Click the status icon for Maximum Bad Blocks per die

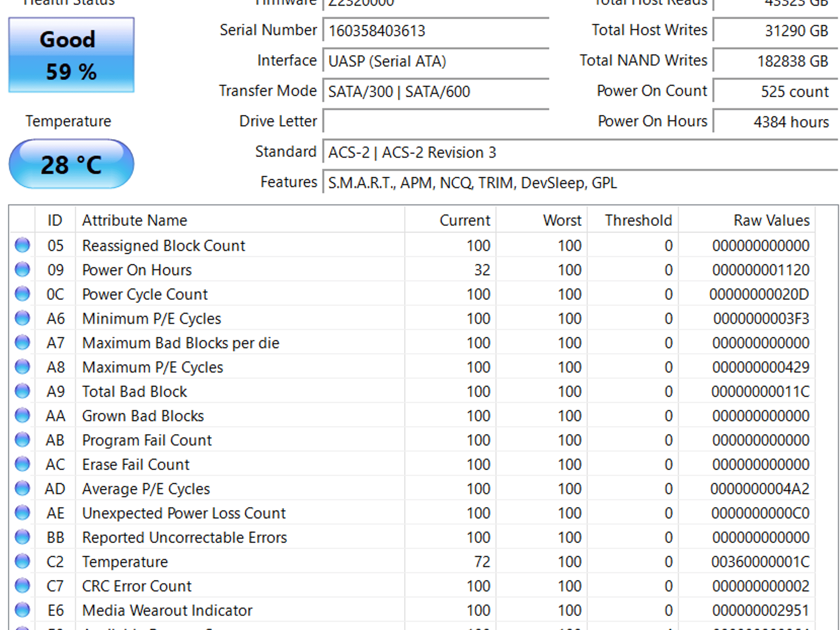point(22,342)
